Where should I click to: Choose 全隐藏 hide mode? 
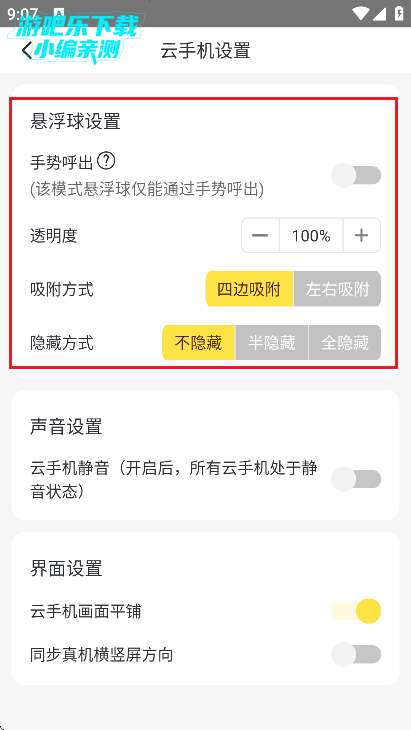345,343
